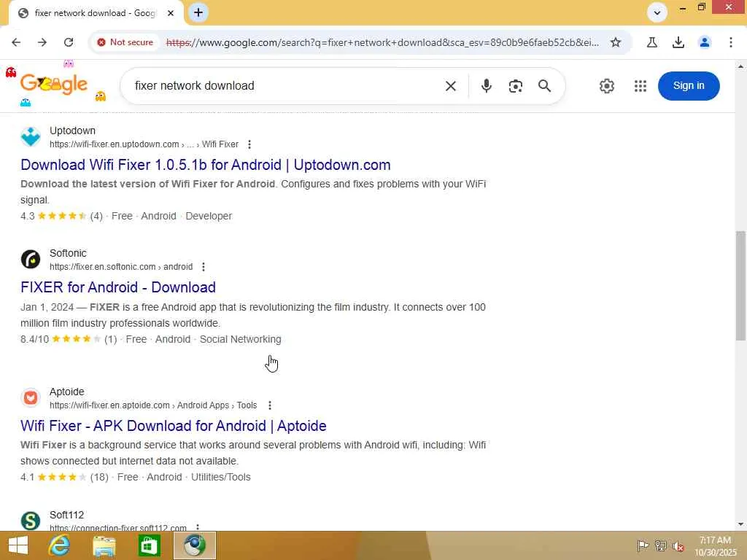Viewport: 747px width, 560px height.
Task: Search by image with the camera icon
Action: 516,86
